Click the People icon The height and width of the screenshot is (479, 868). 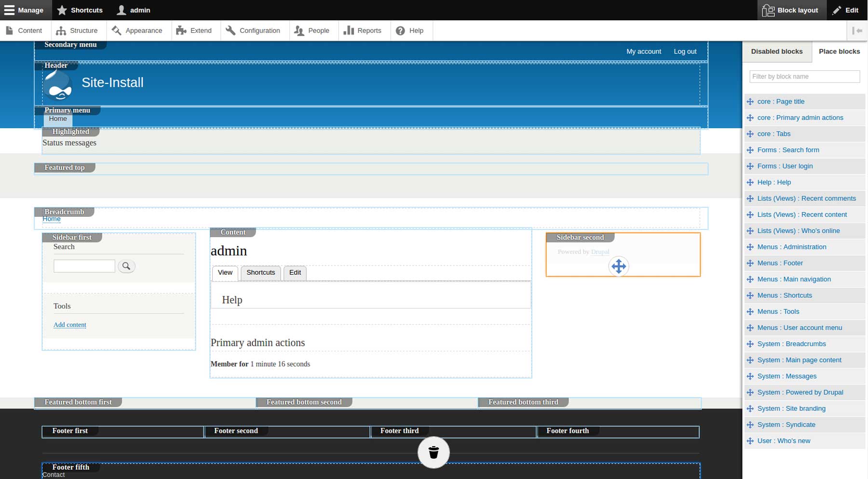[x=299, y=30]
